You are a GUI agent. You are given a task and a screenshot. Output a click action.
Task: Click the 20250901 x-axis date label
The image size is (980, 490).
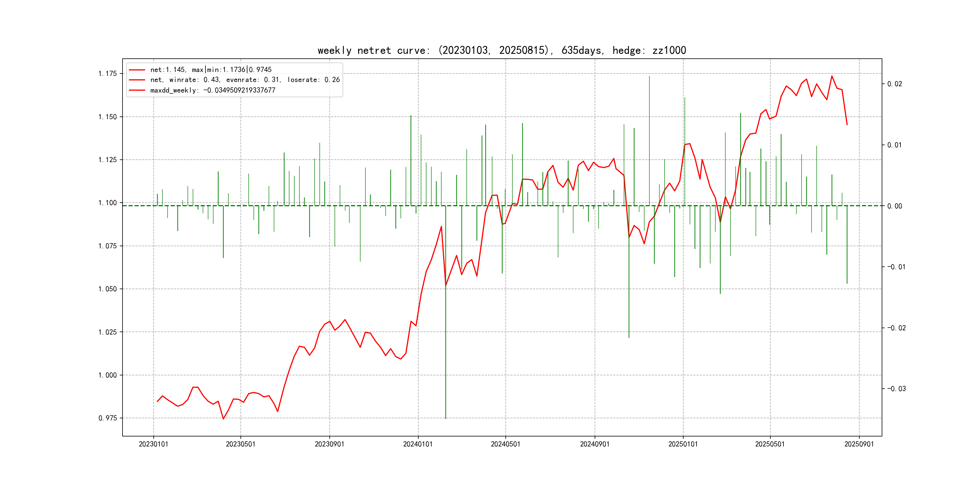pyautogui.click(x=859, y=444)
